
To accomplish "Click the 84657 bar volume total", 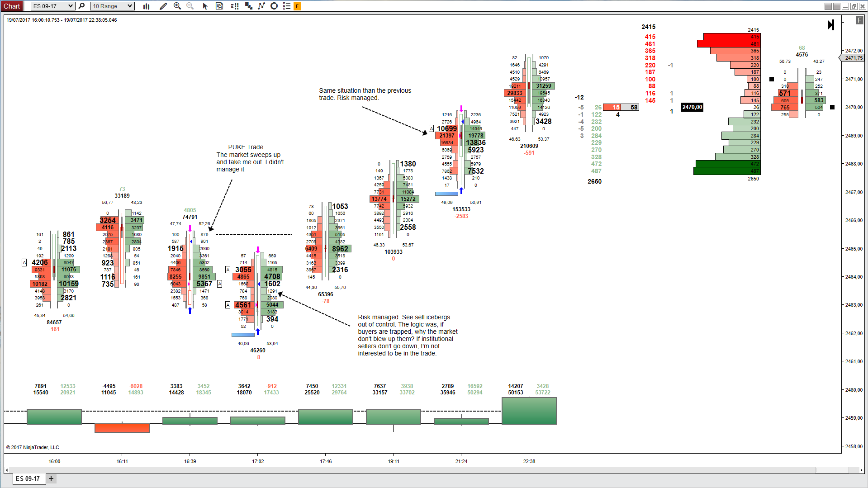I will pos(54,322).
